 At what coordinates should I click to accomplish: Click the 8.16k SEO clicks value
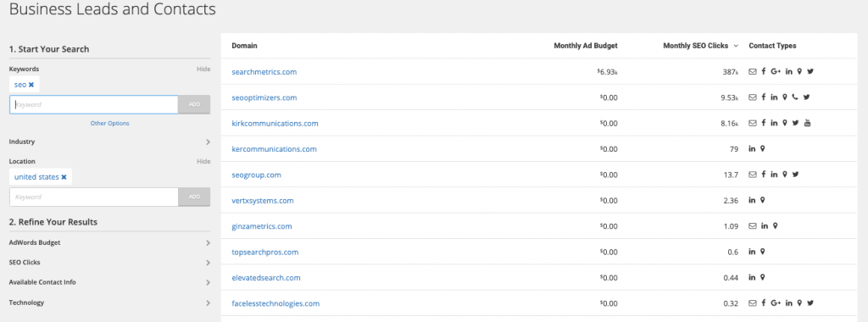pyautogui.click(x=730, y=124)
